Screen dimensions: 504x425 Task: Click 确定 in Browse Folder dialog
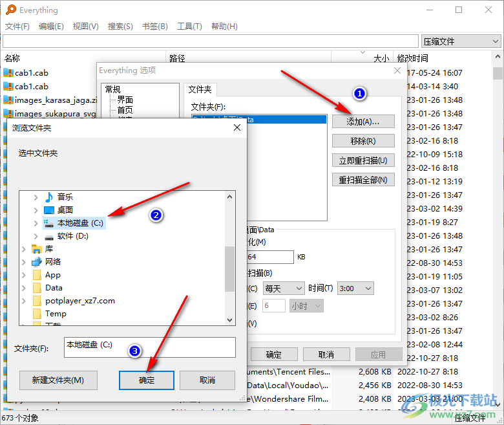click(147, 380)
